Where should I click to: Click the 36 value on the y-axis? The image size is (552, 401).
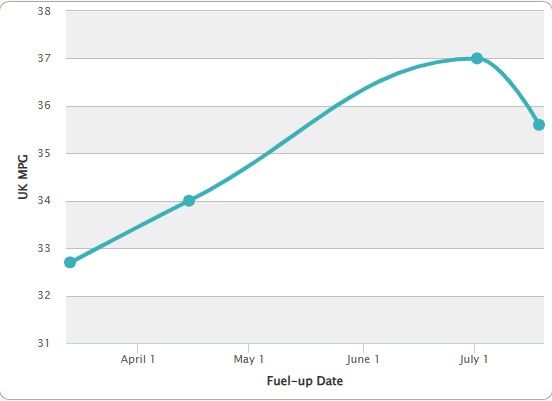pos(44,105)
